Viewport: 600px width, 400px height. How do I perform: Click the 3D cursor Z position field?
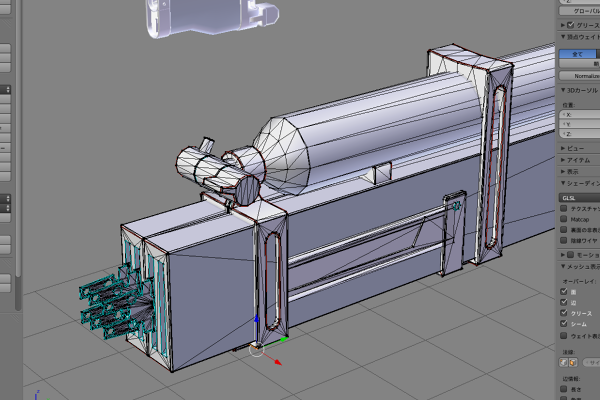coord(579,134)
